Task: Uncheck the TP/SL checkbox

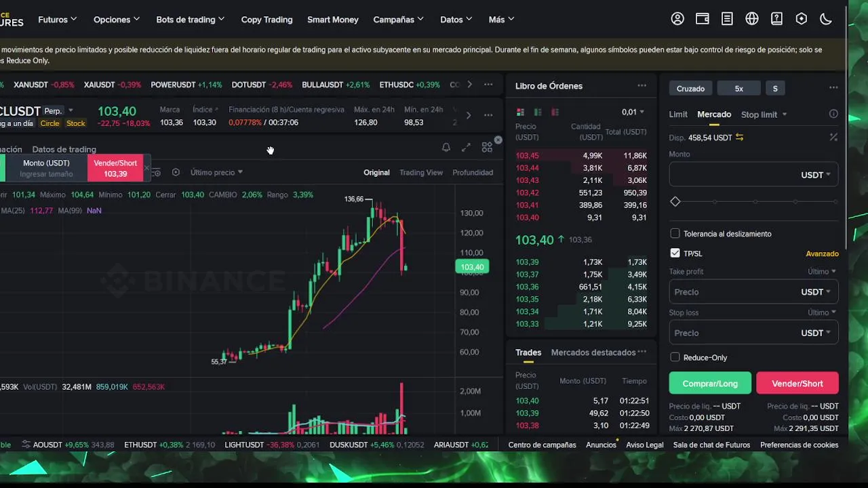Action: [675, 253]
